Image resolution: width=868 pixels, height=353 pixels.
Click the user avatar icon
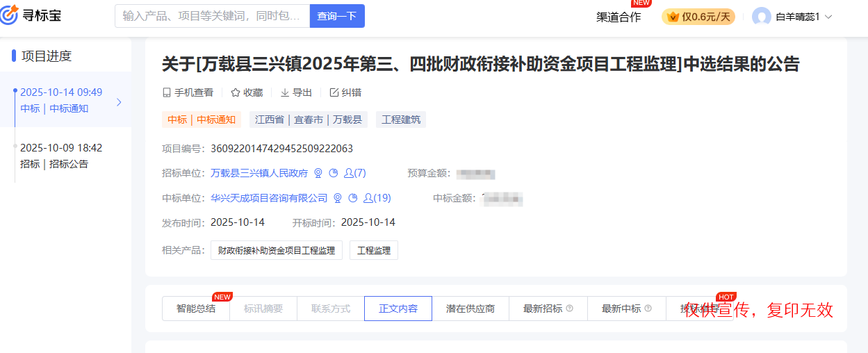pos(762,17)
